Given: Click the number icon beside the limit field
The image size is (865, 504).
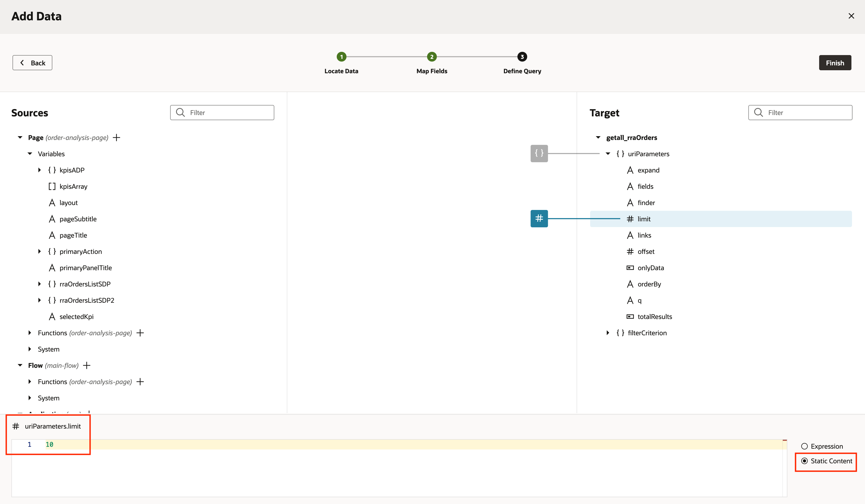Looking at the screenshot, I should (x=630, y=219).
